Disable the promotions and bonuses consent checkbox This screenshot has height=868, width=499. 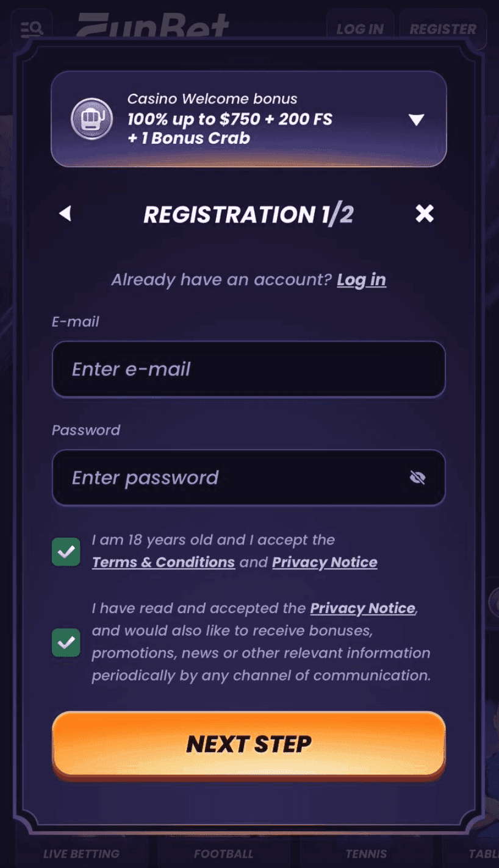pyautogui.click(x=66, y=643)
